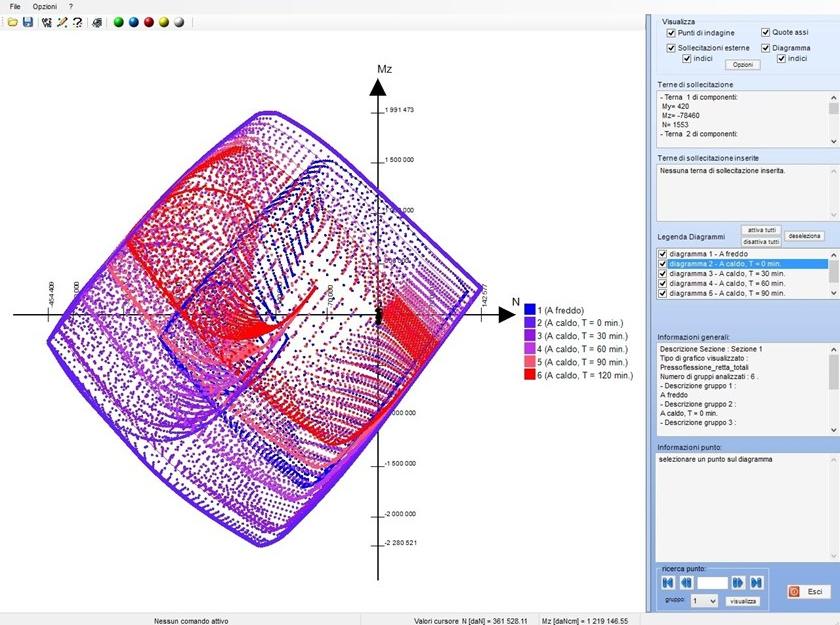The image size is (840, 625).
Task: Click the yellow sphere toolbar icon
Action: point(163,22)
